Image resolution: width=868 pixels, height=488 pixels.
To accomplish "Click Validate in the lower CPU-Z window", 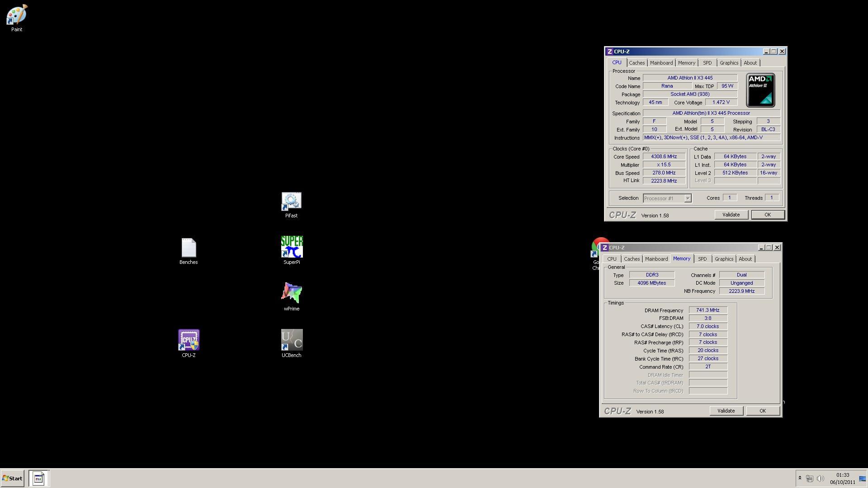I will [x=726, y=411].
